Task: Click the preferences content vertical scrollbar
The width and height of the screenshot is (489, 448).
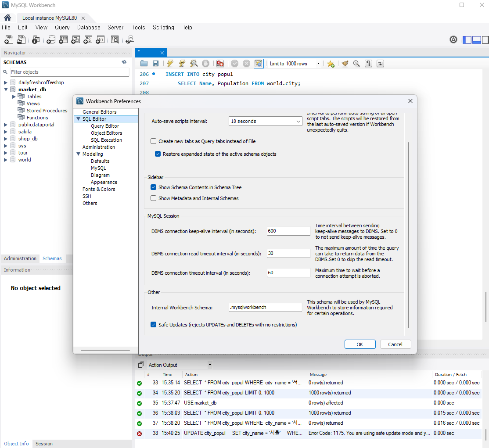Action: pyautogui.click(x=408, y=235)
